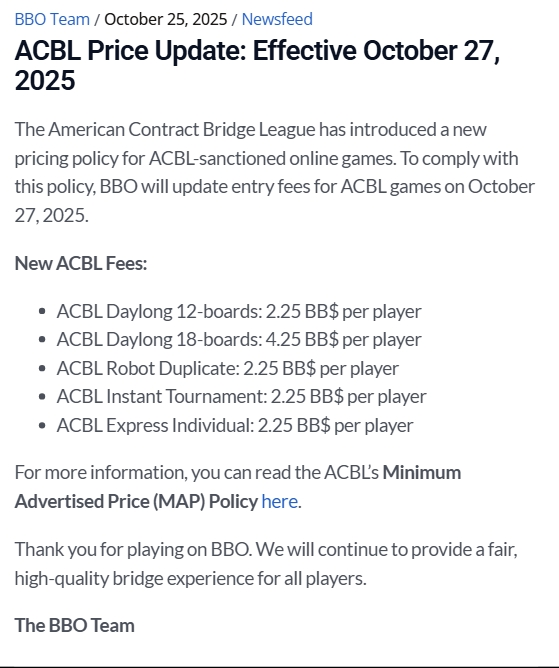
Task: Click the October 25, 2025 post date
Action: tap(166, 19)
